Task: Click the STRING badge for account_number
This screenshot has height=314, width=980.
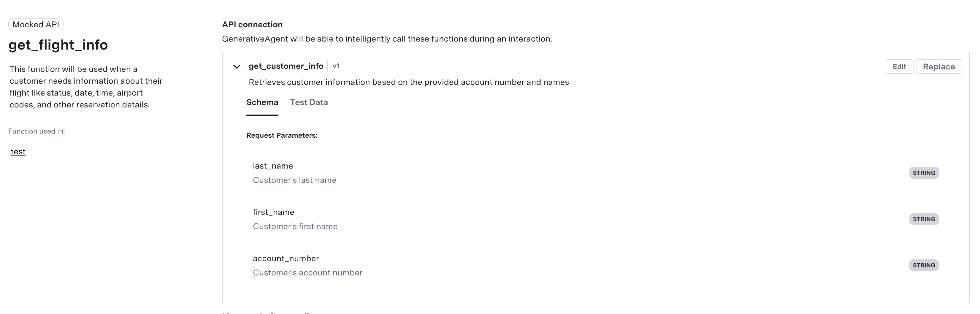Action: point(924,265)
